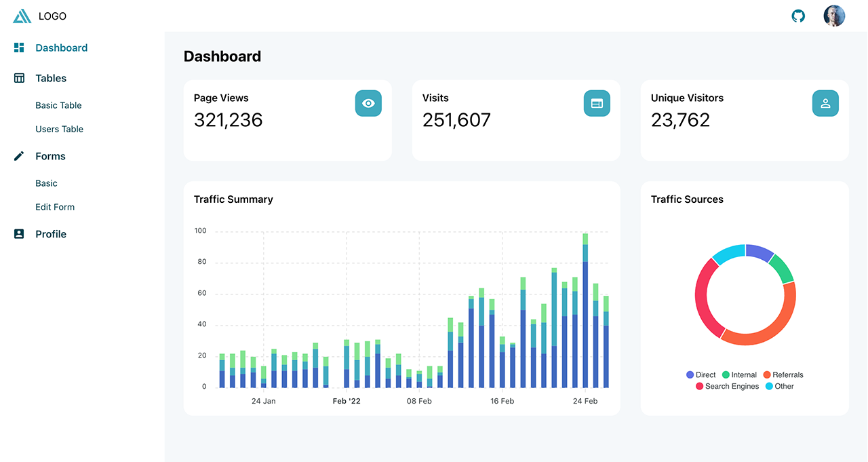Toggle the Internal series in legend
This screenshot has width=868, height=462.
[739, 374]
